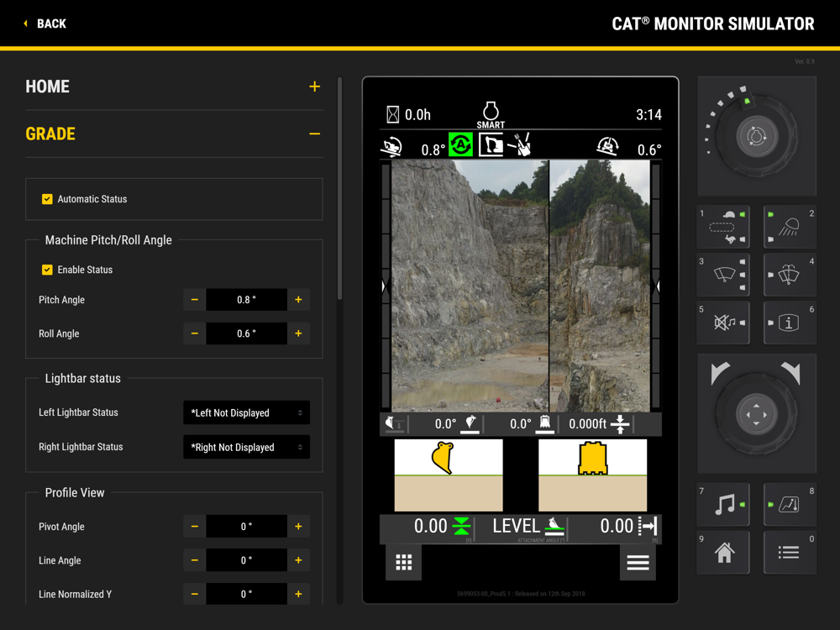Viewport: 840px width, 630px height.
Task: Toggle Enable Status for pitch/roll angle
Action: click(x=47, y=270)
